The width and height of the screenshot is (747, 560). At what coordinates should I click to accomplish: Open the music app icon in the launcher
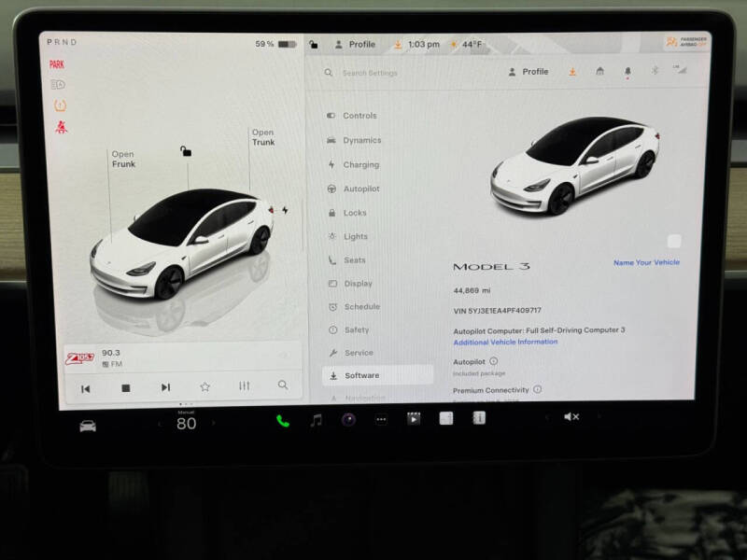pyautogui.click(x=316, y=419)
